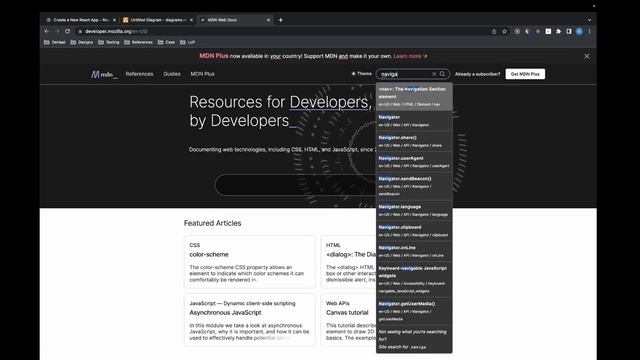Click the Web APIs tag on Canvas card
Viewport: 640px width, 360px height.
(338, 303)
